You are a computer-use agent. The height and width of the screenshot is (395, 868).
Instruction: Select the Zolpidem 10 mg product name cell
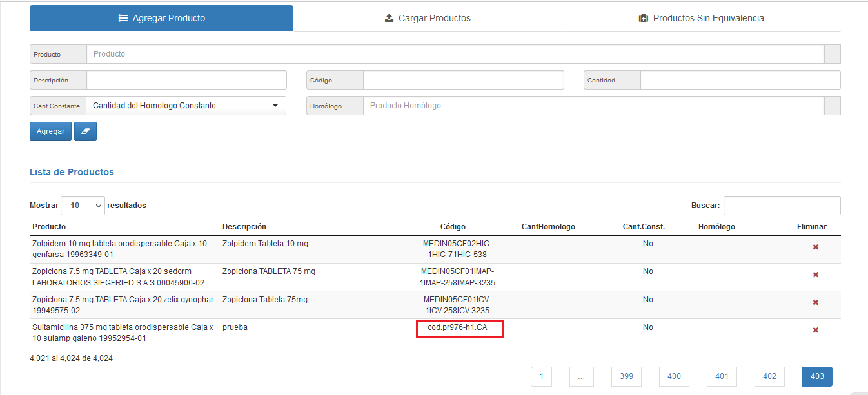click(120, 249)
